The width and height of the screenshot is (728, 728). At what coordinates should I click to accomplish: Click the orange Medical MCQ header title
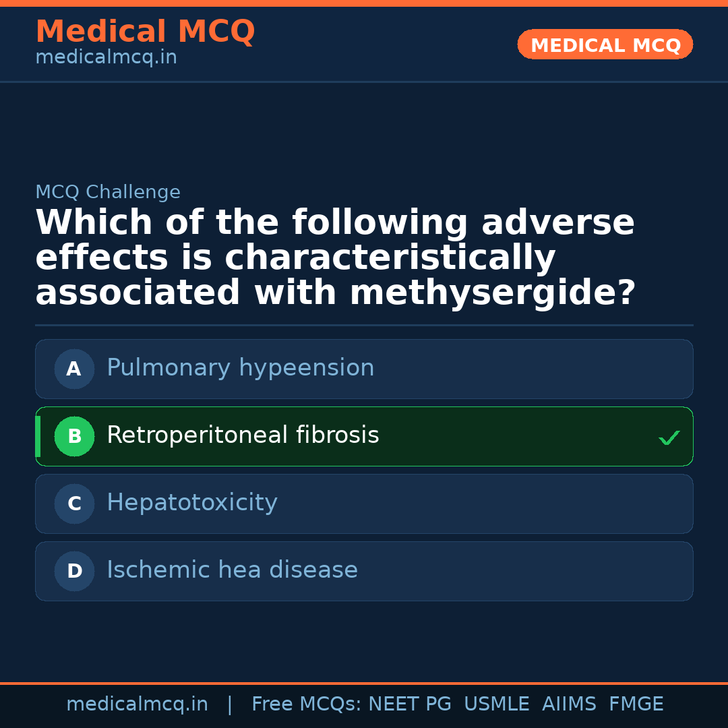click(x=145, y=32)
